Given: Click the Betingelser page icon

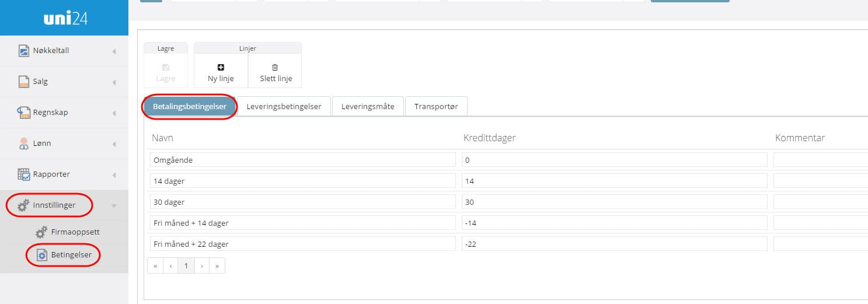Looking at the screenshot, I should coord(41,255).
